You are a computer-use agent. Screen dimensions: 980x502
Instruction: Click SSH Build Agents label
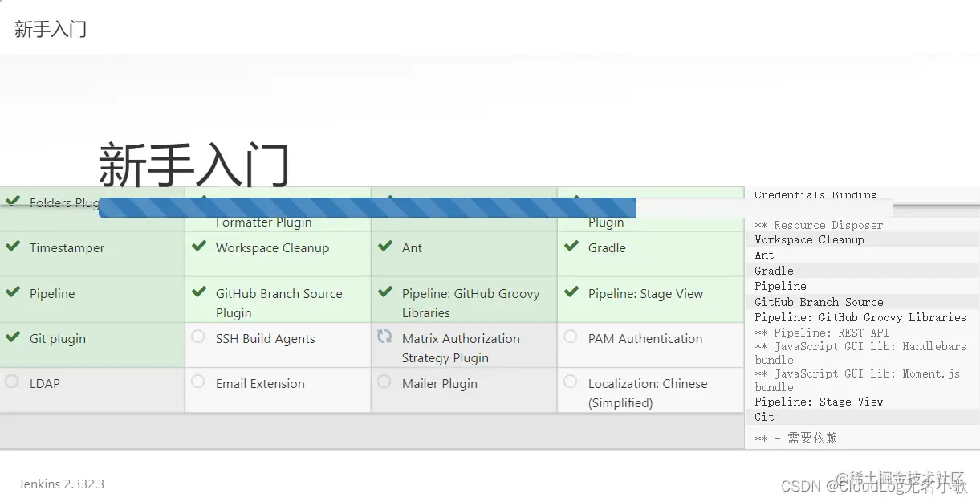pyautogui.click(x=266, y=339)
